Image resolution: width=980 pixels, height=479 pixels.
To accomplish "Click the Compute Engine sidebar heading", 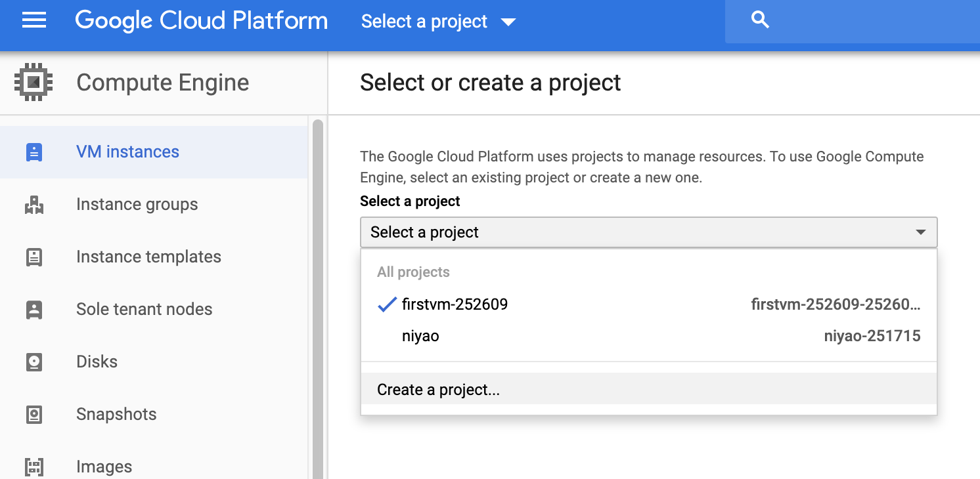I will tap(162, 83).
